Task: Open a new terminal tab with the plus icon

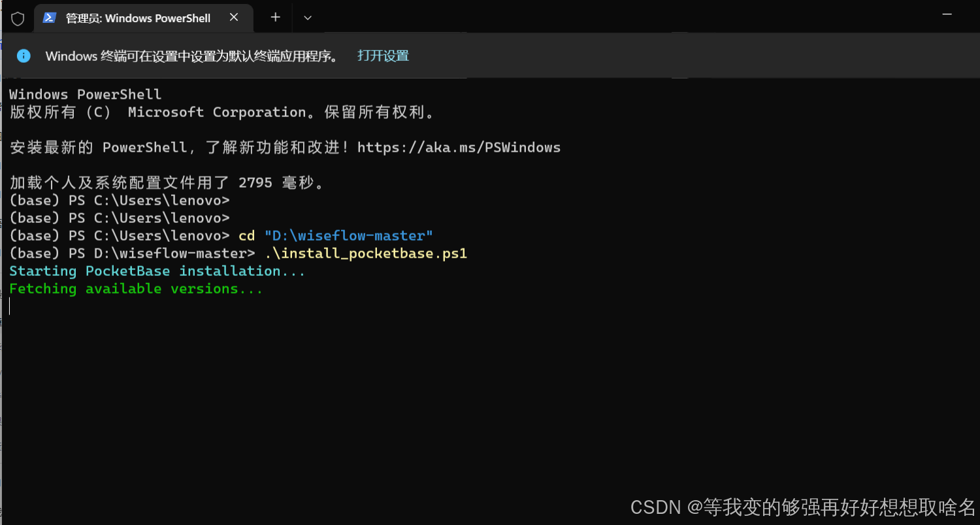Action: [274, 18]
